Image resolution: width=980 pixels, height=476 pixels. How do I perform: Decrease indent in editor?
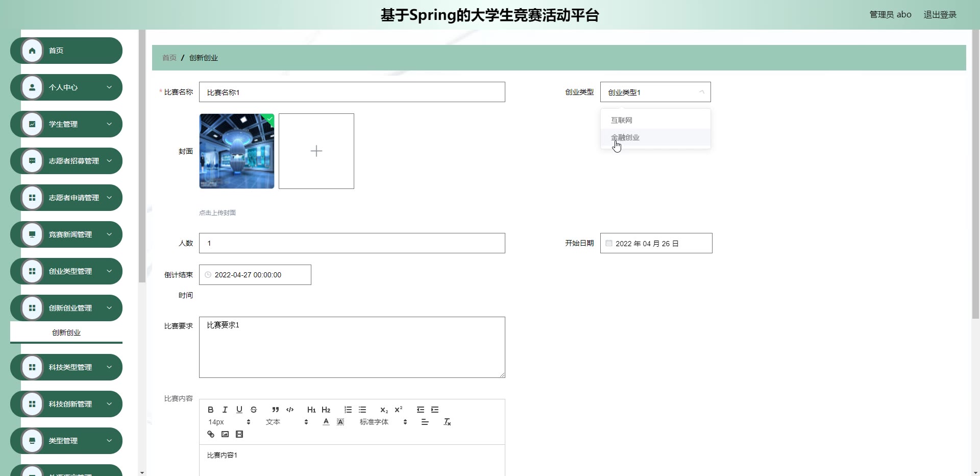point(420,410)
